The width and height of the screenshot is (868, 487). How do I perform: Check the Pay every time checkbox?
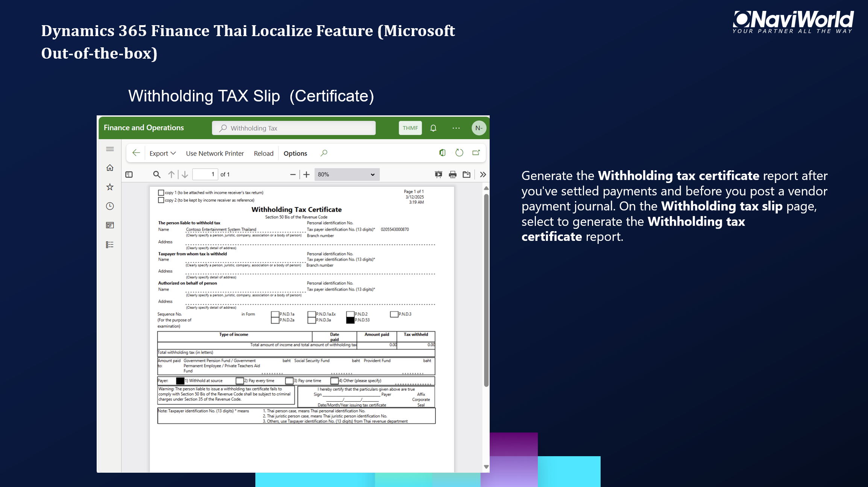pos(240,381)
